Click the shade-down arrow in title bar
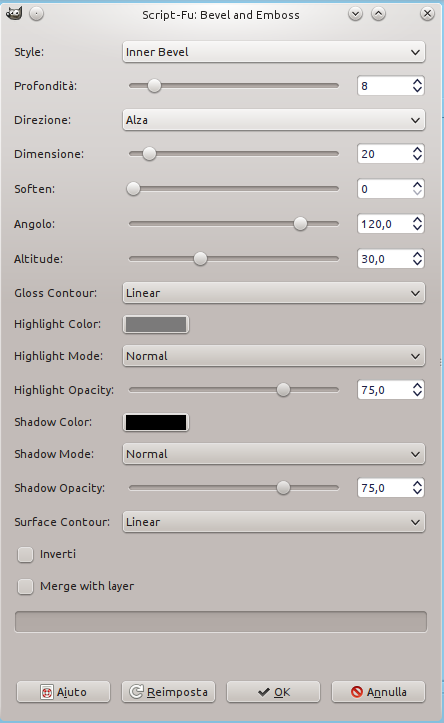Image resolution: width=444 pixels, height=723 pixels. coord(355,14)
